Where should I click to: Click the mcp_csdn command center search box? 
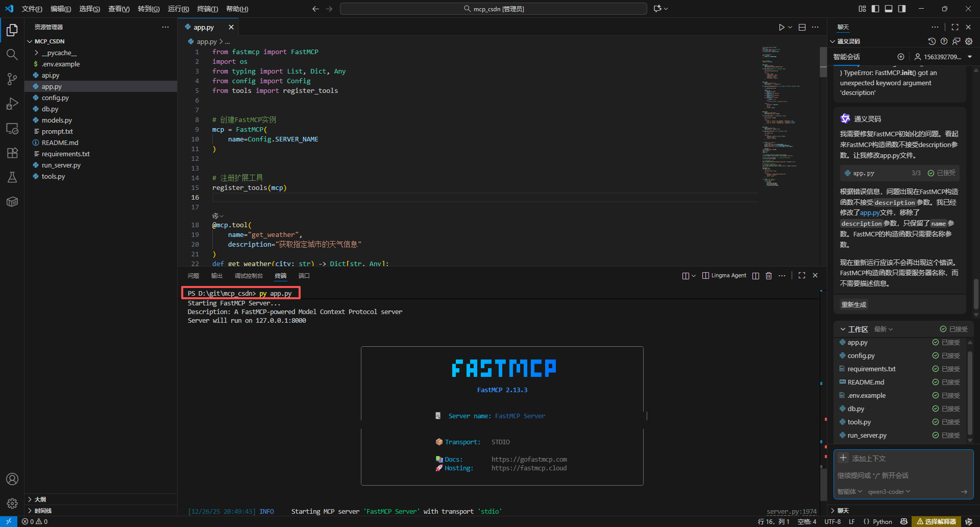click(x=494, y=9)
